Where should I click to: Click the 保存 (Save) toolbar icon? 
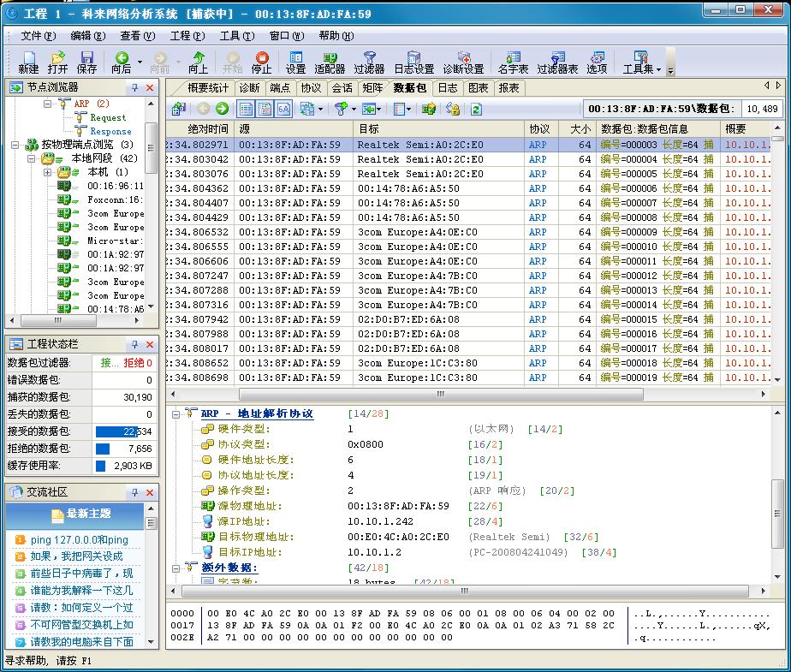[x=87, y=62]
